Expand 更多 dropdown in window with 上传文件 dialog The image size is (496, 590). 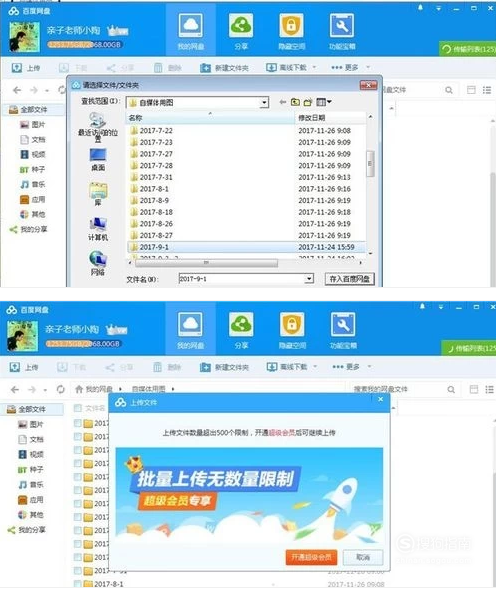[x=369, y=366]
